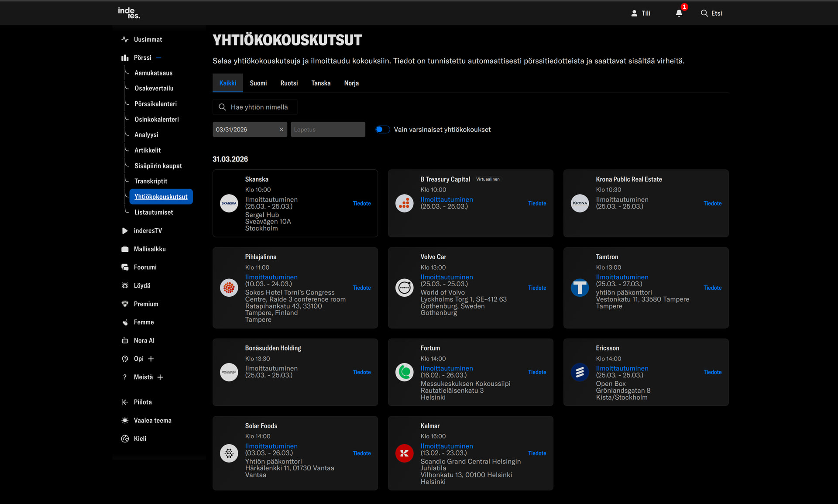Viewport: 838px width, 504px height.
Task: Open Tiedote link for Skanska
Action: point(361,203)
